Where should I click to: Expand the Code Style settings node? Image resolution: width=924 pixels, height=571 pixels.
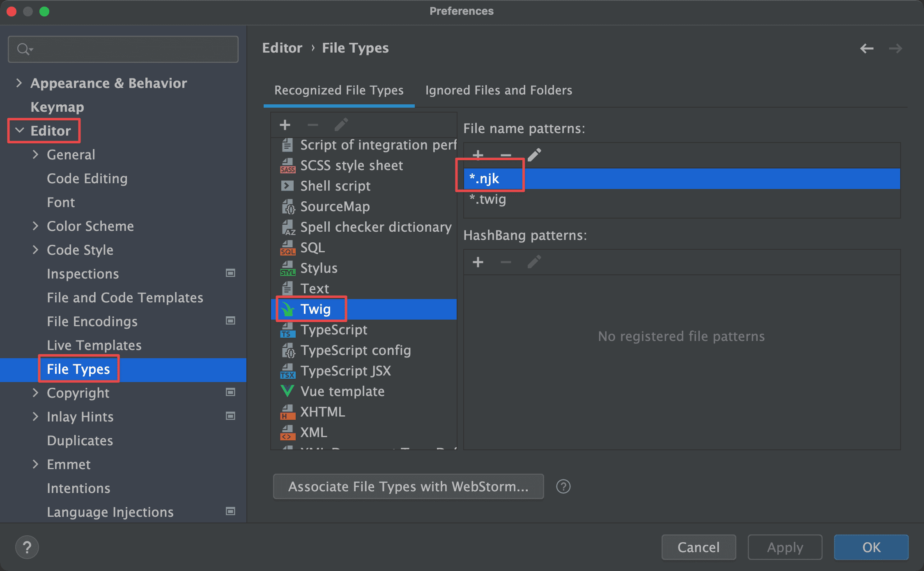click(x=35, y=250)
